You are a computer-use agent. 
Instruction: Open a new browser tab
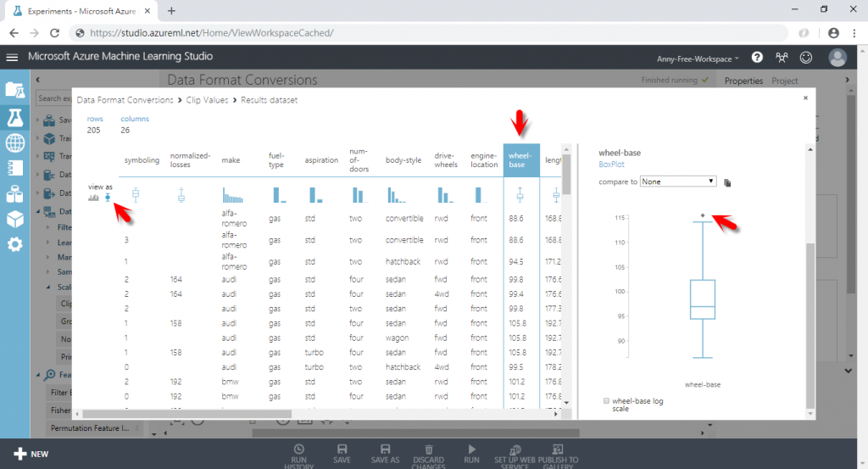pyautogui.click(x=171, y=10)
